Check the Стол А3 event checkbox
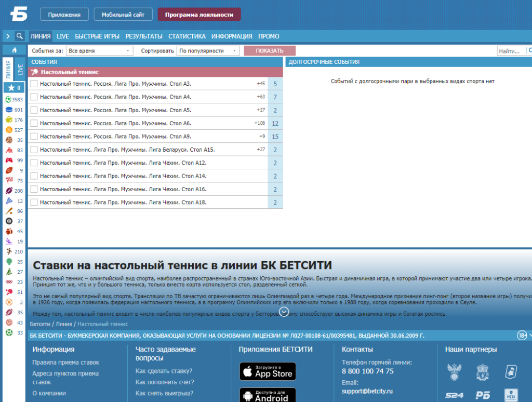The height and width of the screenshot is (402, 532). point(34,84)
